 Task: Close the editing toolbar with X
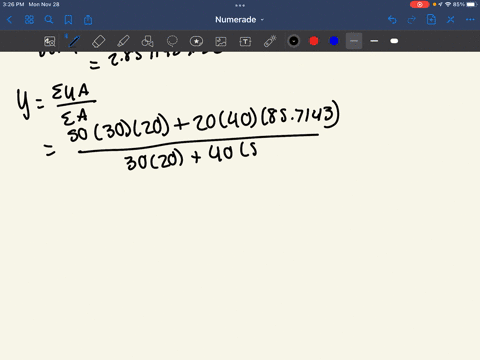[x=451, y=20]
